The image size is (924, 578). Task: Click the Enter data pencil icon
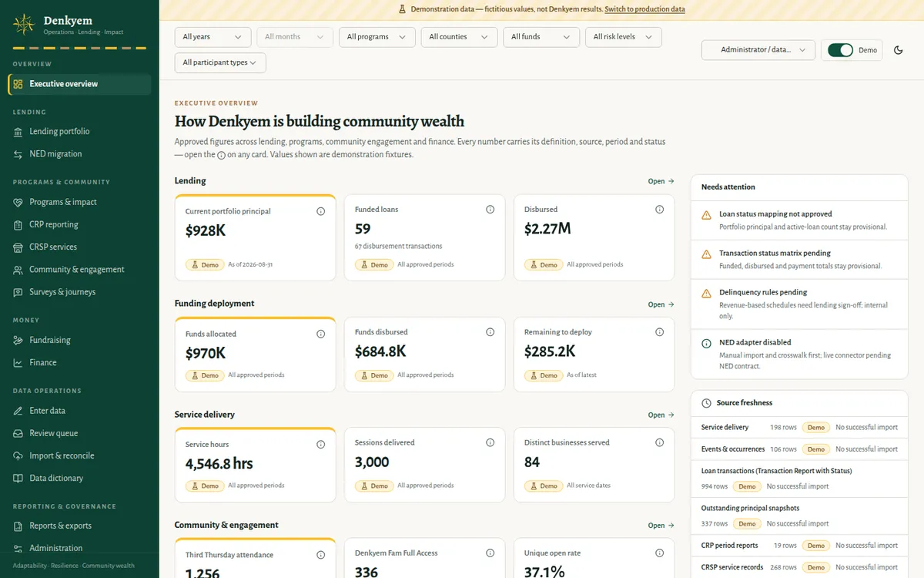click(18, 411)
